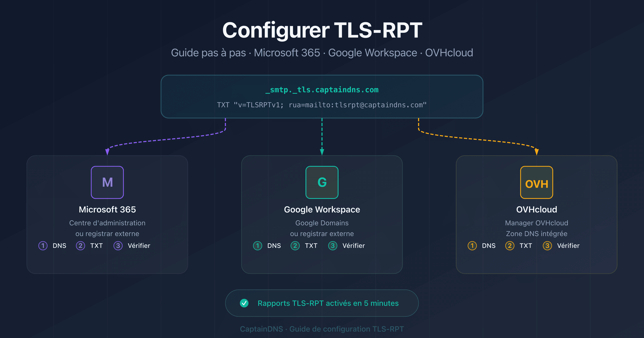Click "ou registrar externe" under Microsoft 365
The height and width of the screenshot is (338, 644).
pos(107,234)
